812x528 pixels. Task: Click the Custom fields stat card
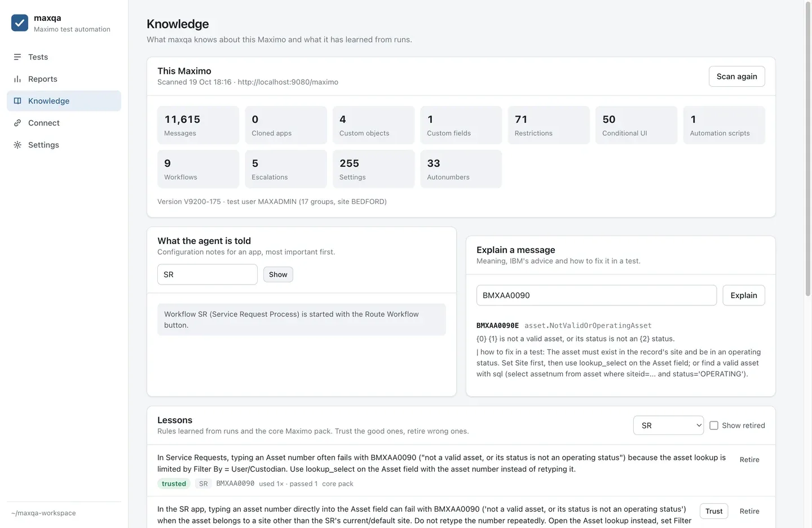[x=461, y=125]
